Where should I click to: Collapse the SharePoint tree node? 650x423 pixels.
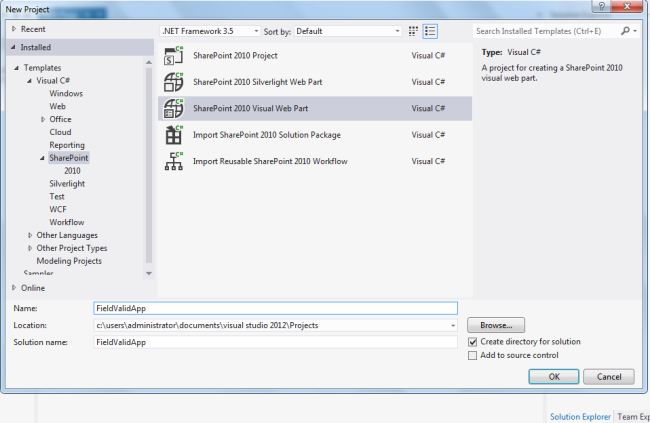42,158
